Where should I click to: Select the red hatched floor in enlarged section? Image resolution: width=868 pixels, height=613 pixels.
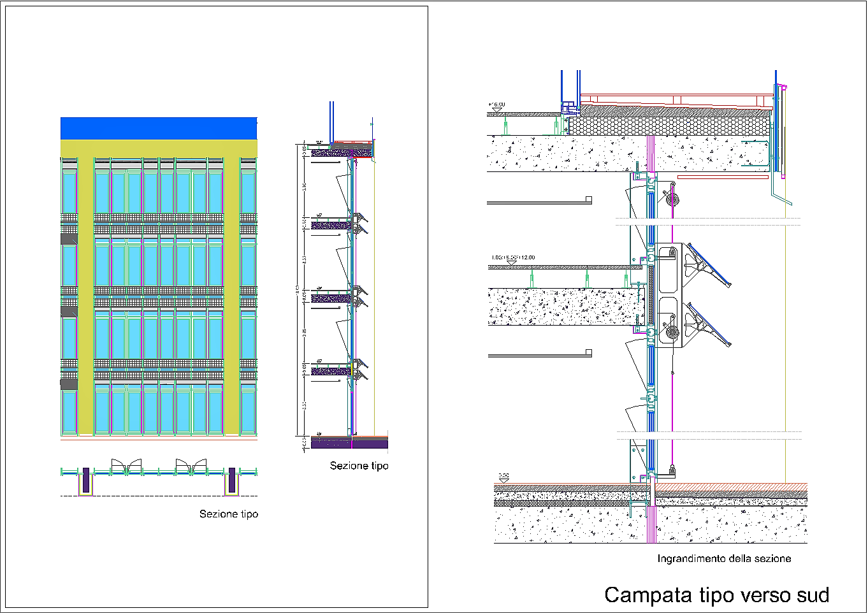[x=730, y=487]
